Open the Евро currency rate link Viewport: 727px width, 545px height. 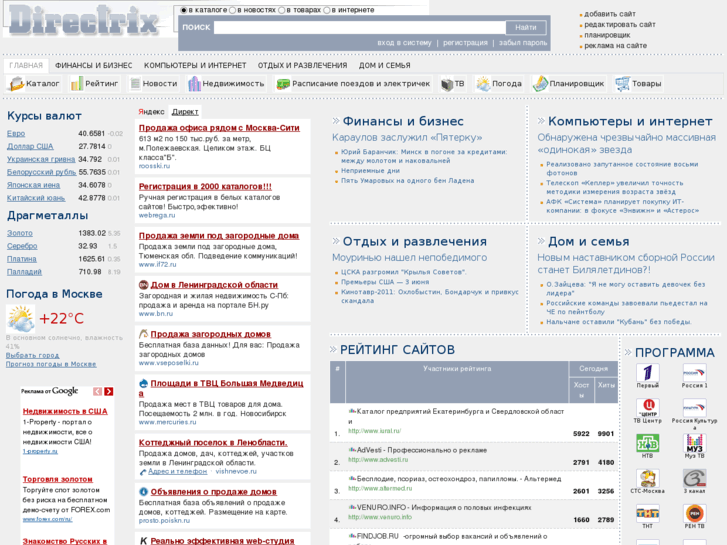[16, 134]
